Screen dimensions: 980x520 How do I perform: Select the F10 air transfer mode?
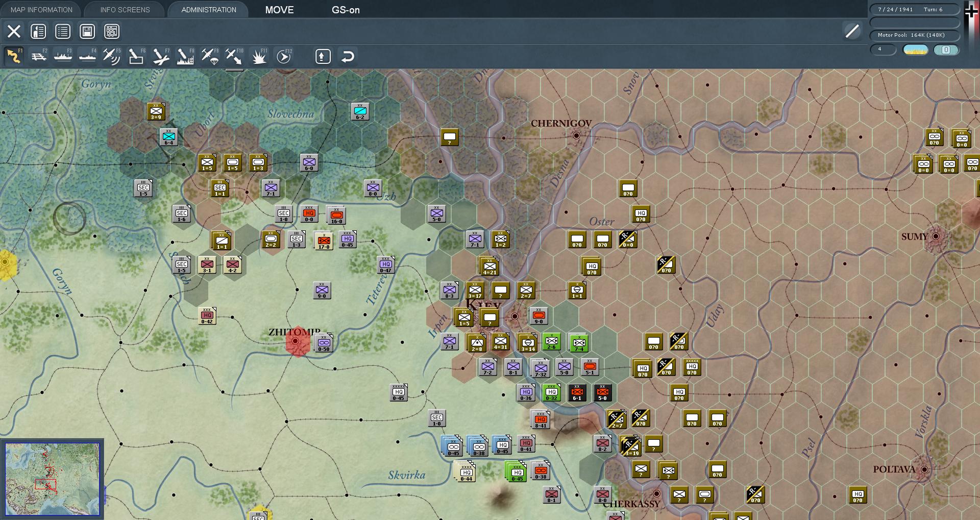click(x=234, y=56)
